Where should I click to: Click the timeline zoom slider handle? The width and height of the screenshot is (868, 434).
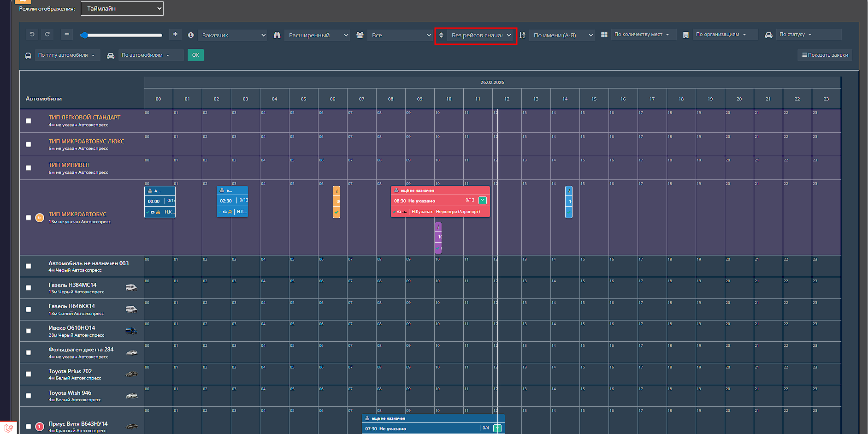coord(84,35)
